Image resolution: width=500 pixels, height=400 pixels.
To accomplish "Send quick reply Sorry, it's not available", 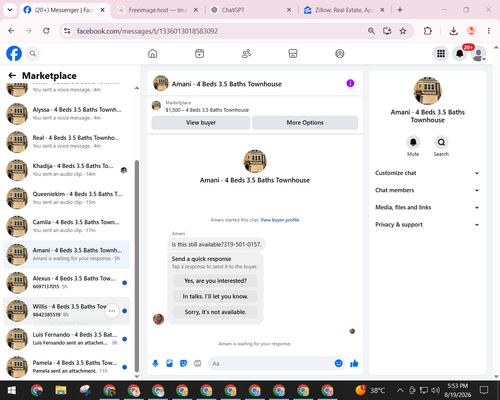I will 215,312.
